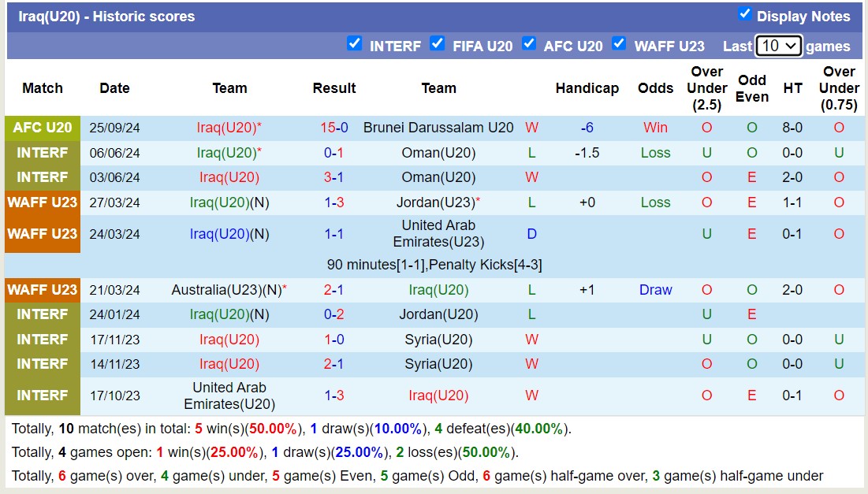Click United Arab Emirates(U20) home team
Image resolution: width=868 pixels, height=494 pixels.
click(229, 396)
